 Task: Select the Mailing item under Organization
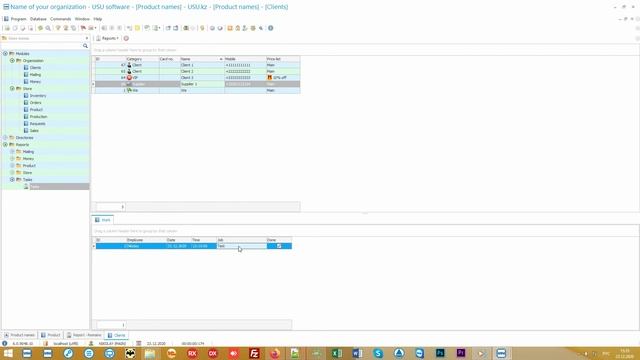[x=35, y=75]
